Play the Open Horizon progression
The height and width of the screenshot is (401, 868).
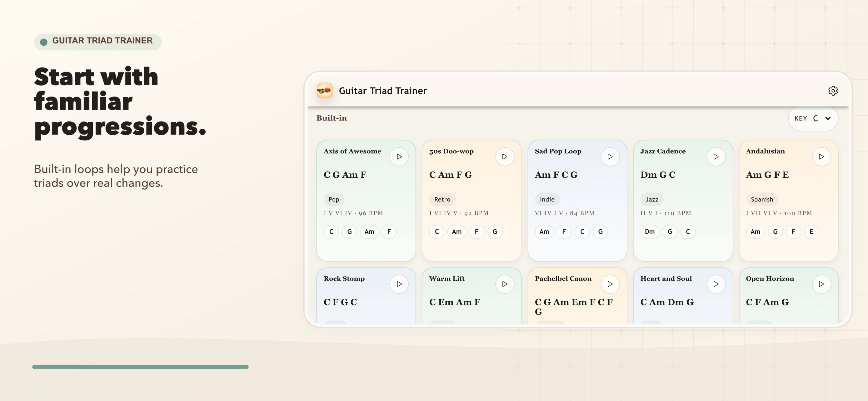coord(821,284)
